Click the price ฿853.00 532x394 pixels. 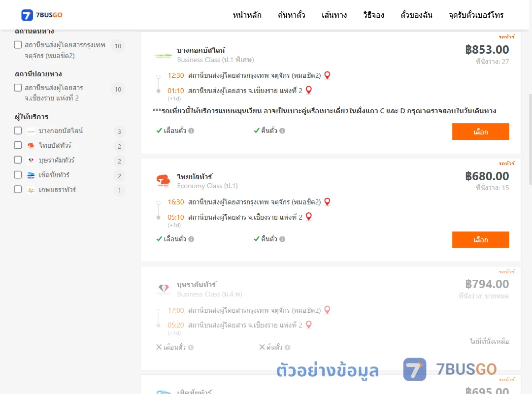(x=487, y=50)
